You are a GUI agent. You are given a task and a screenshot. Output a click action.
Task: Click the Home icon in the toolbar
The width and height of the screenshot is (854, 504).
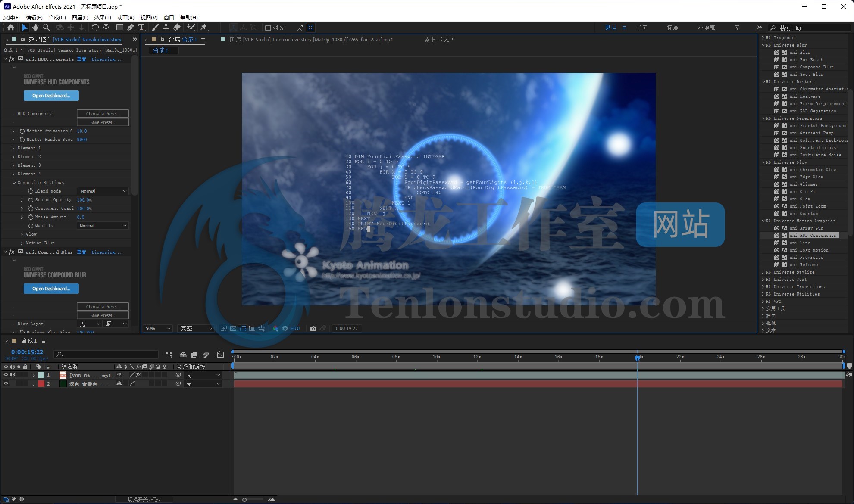point(11,28)
